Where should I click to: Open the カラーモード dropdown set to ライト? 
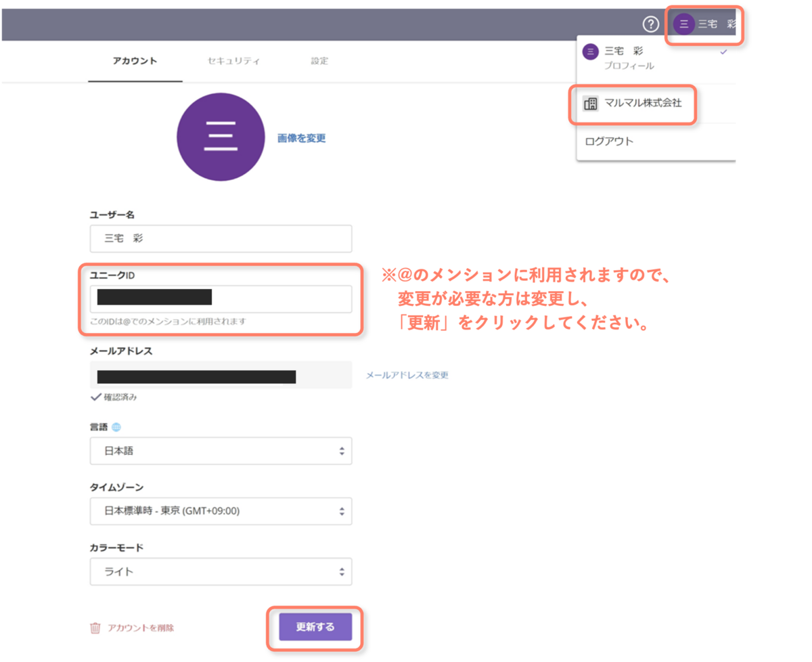221,571
